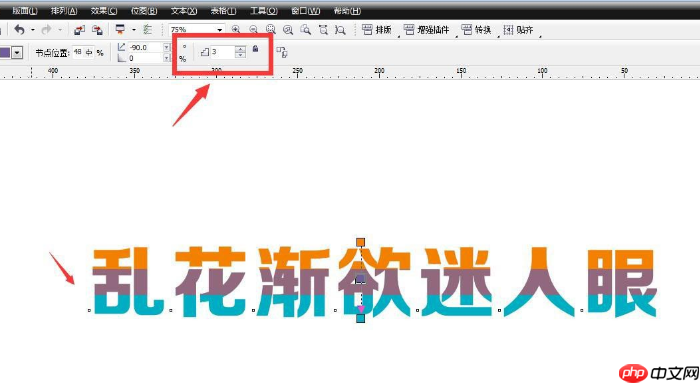Click the purple middle gradient node
The height and width of the screenshot is (383, 700).
(360, 279)
